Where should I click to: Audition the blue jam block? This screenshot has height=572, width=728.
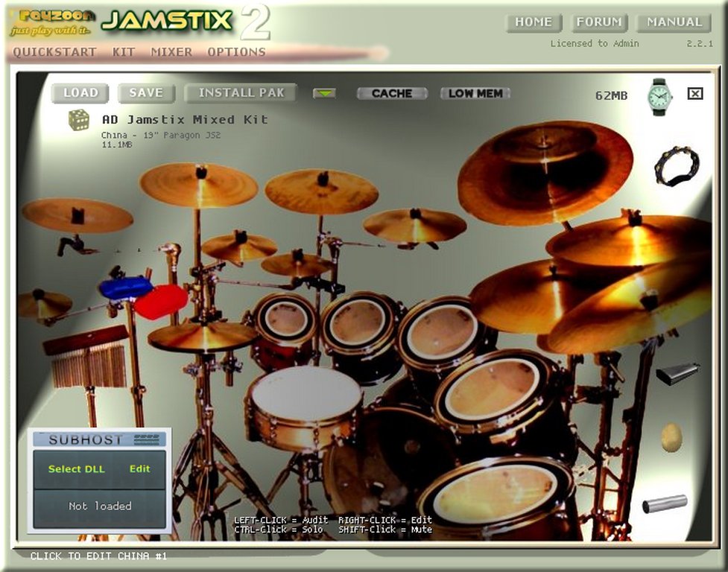[x=125, y=287]
